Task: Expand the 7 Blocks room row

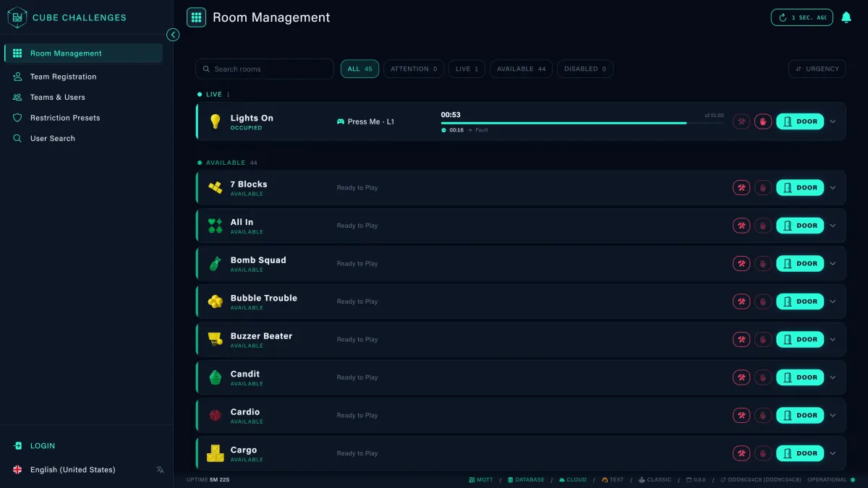Action: point(833,187)
